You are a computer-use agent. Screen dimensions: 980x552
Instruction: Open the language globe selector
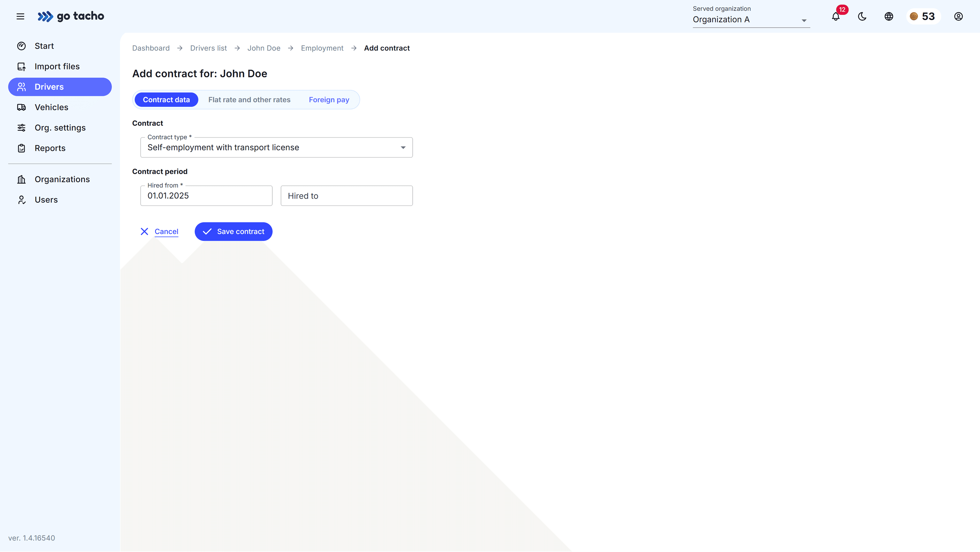(x=888, y=16)
